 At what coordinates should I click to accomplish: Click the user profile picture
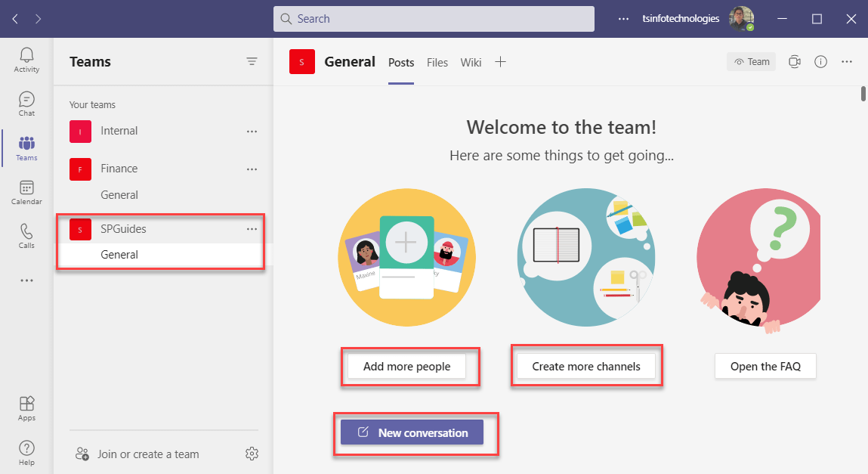tap(741, 19)
